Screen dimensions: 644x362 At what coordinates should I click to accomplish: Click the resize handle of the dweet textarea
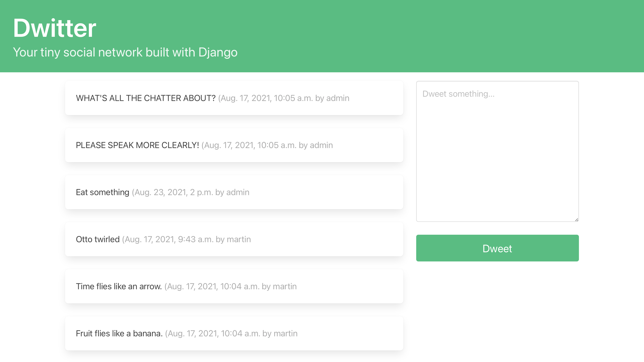click(577, 219)
